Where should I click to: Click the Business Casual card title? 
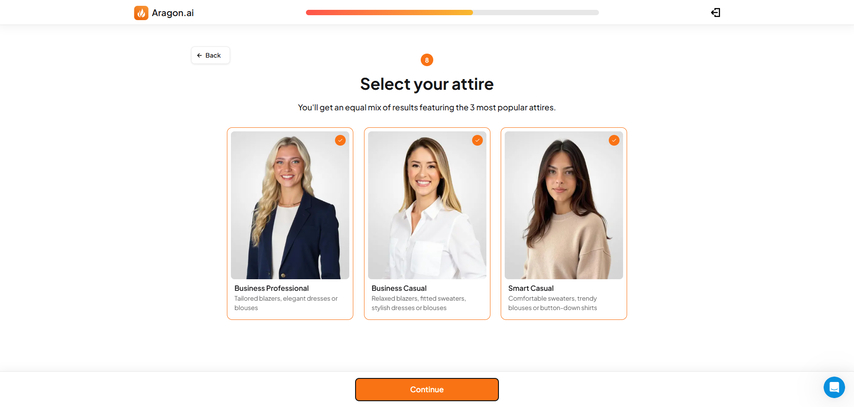399,288
